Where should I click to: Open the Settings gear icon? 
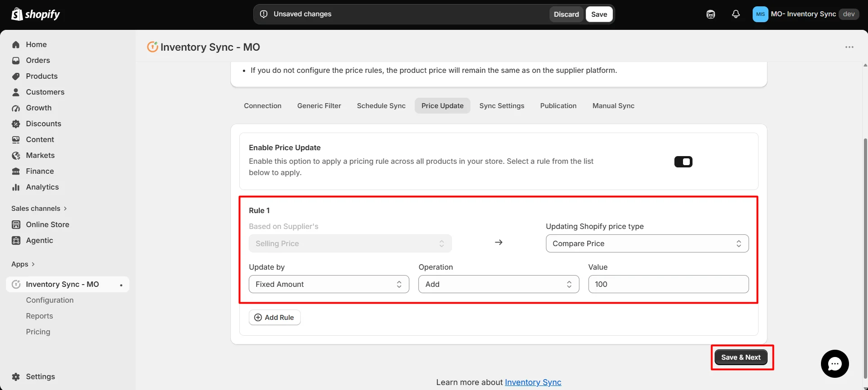(x=16, y=376)
